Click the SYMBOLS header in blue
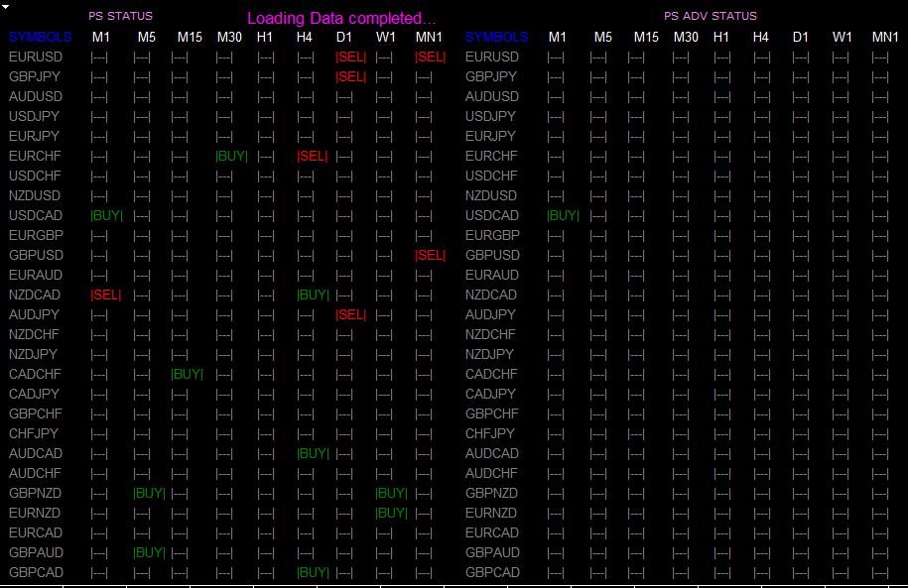Screen dimensions: 908x588 tap(41, 38)
